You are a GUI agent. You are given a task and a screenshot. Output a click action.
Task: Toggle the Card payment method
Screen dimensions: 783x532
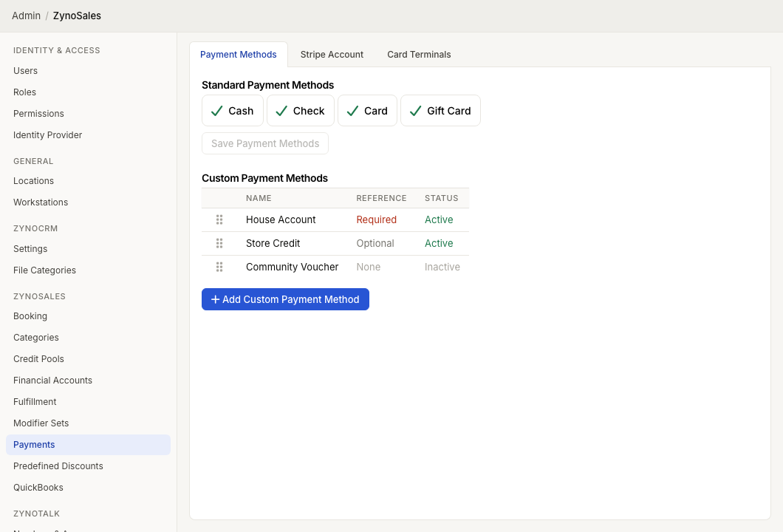click(367, 111)
